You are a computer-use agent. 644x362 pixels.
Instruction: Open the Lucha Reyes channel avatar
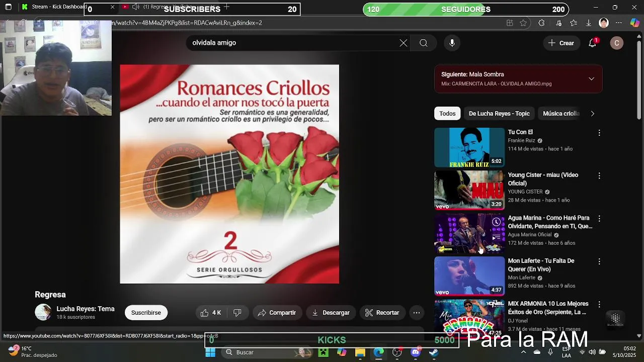click(x=43, y=312)
